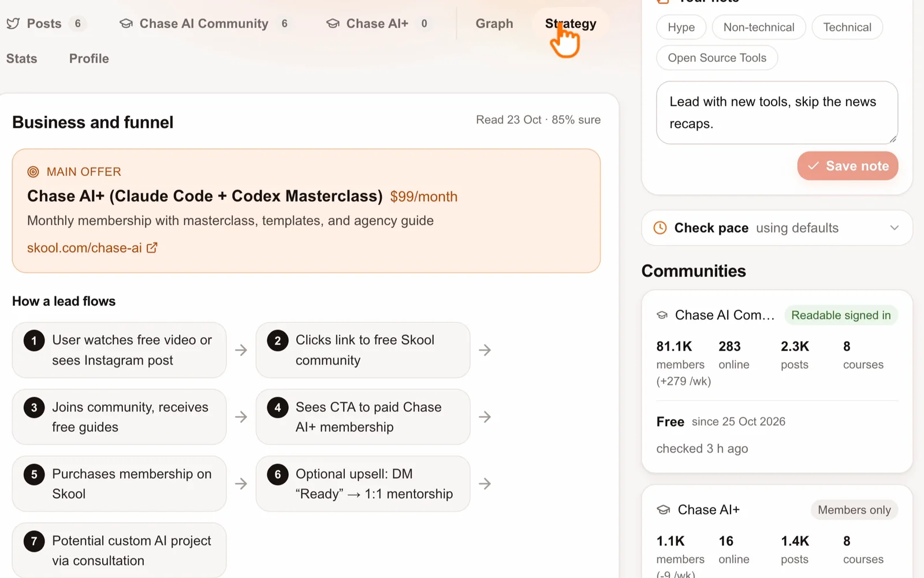The width and height of the screenshot is (924, 578).
Task: Select step 4 Sees CTA to paid
Action: pos(363,417)
